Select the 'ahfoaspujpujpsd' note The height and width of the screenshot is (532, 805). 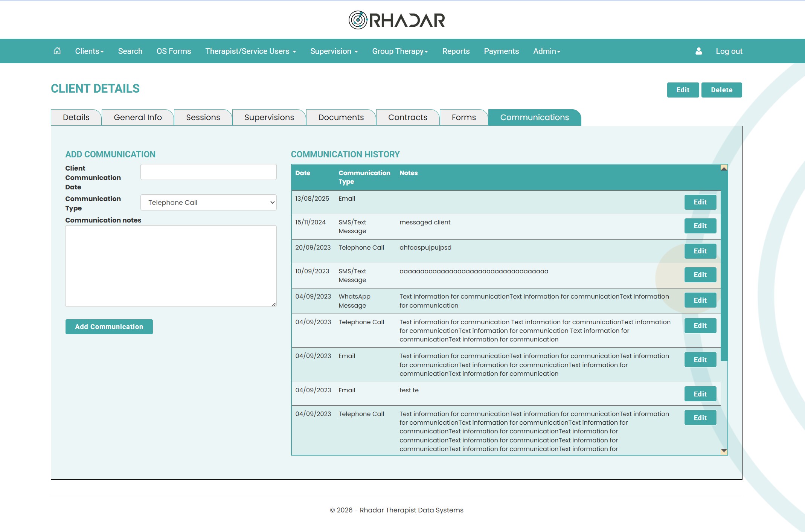click(x=425, y=248)
